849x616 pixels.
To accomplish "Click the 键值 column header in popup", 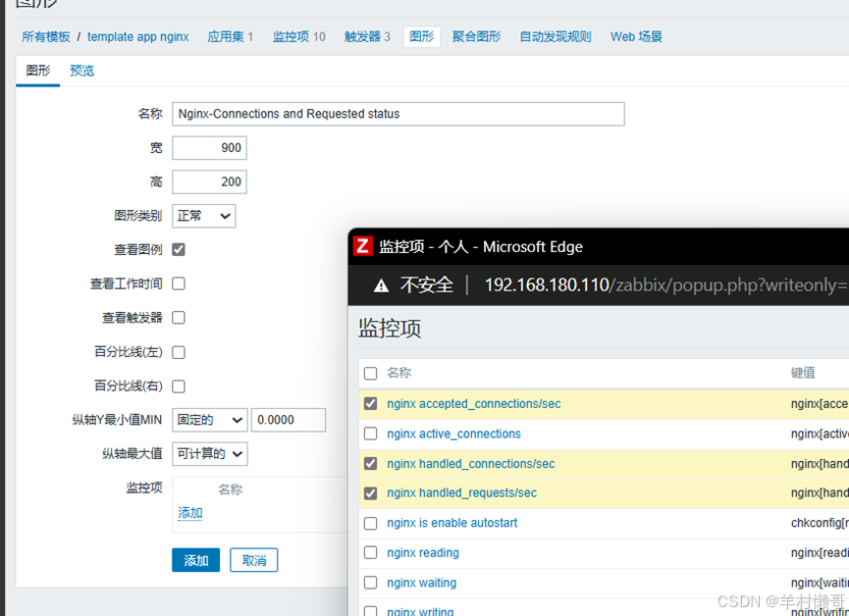I will [803, 373].
